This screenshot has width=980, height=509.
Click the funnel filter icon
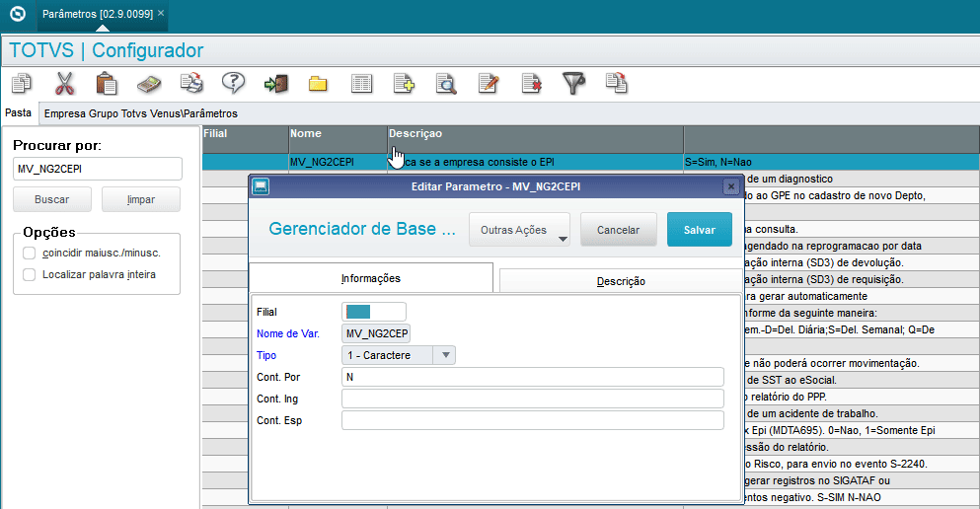[573, 83]
